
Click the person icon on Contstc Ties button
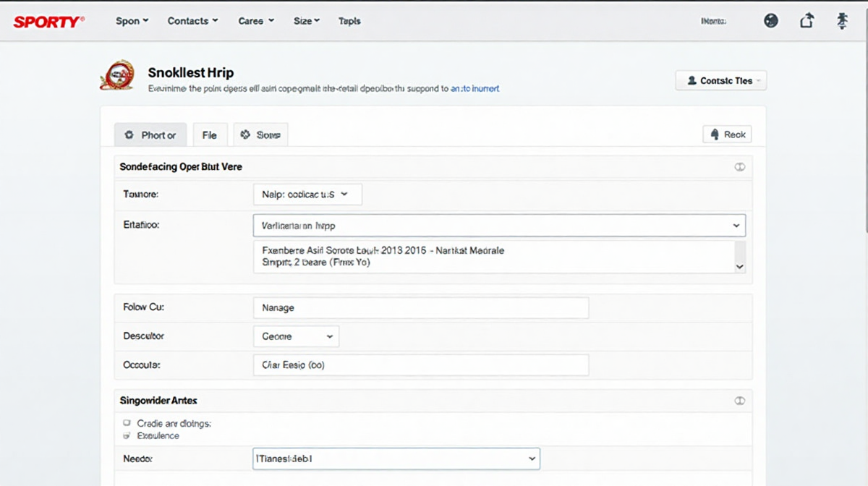pos(692,81)
